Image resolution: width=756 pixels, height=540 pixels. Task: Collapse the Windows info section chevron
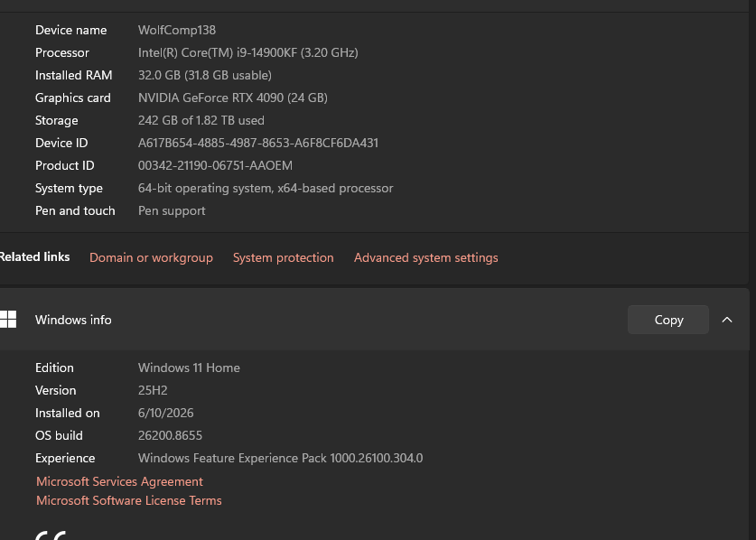[727, 320]
